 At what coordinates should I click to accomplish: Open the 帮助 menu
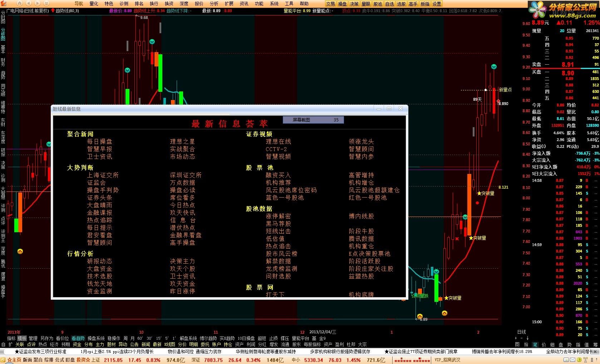304,4
